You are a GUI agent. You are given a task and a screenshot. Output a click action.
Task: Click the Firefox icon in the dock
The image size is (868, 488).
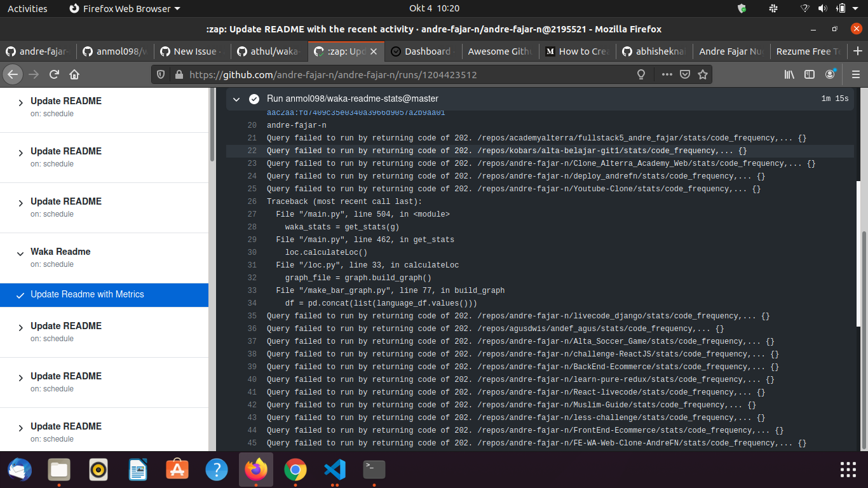coord(256,470)
